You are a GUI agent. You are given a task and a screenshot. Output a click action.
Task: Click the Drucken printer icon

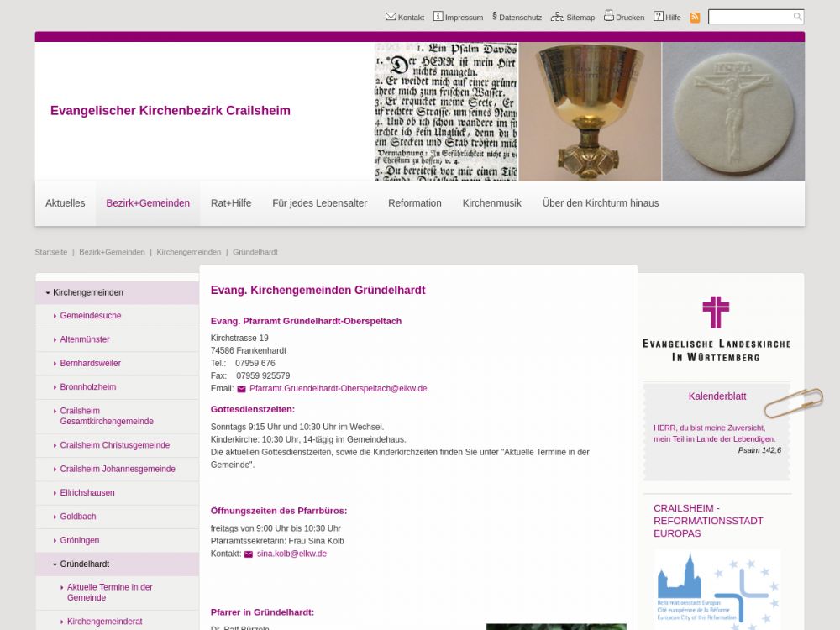pos(609,16)
